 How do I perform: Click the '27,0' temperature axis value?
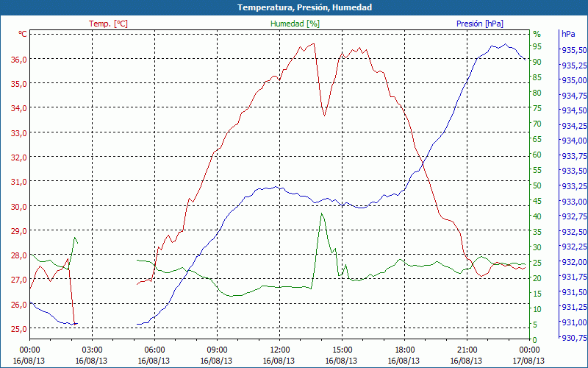click(20, 280)
